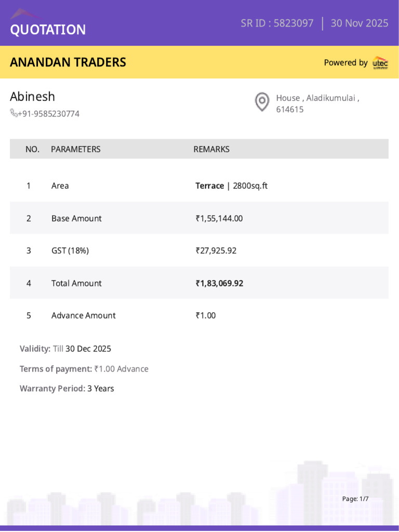Click the Validity date 30 Dec 2025

coord(88,349)
